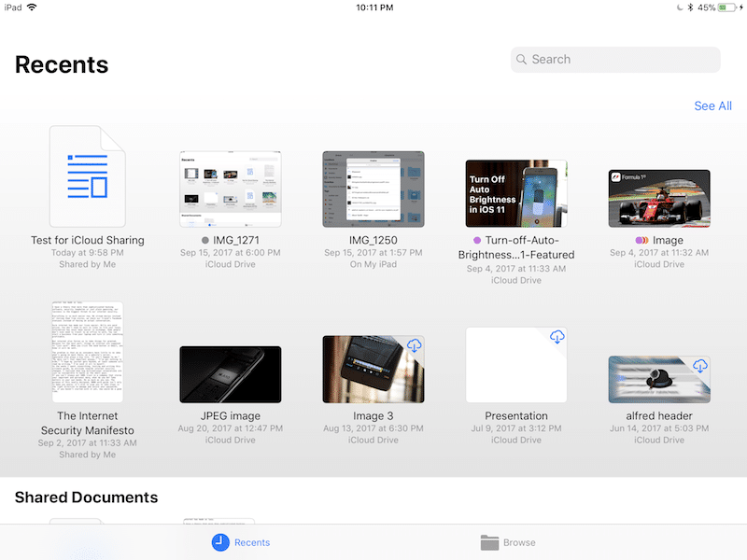Open the JPEG image thumbnail
The height and width of the screenshot is (560, 747).
coord(230,374)
